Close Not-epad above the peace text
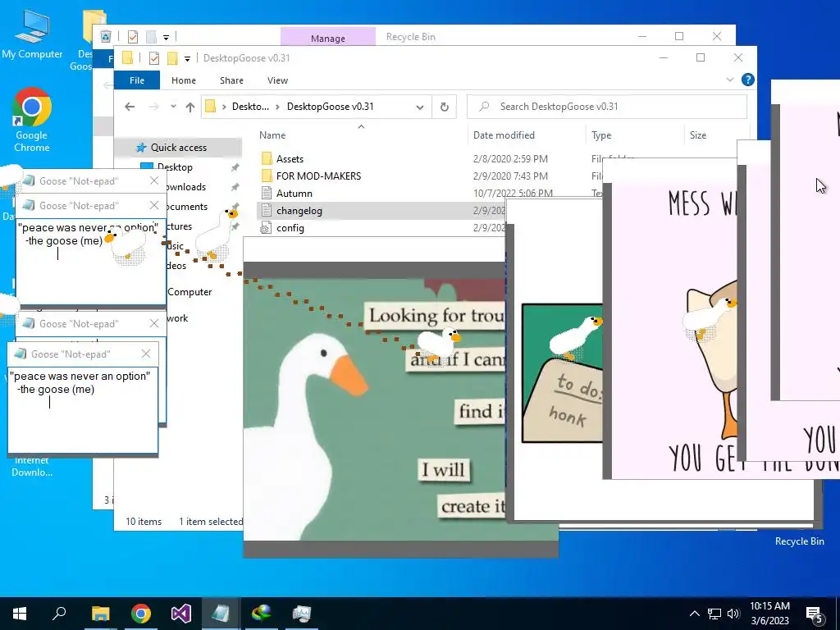 (x=154, y=205)
